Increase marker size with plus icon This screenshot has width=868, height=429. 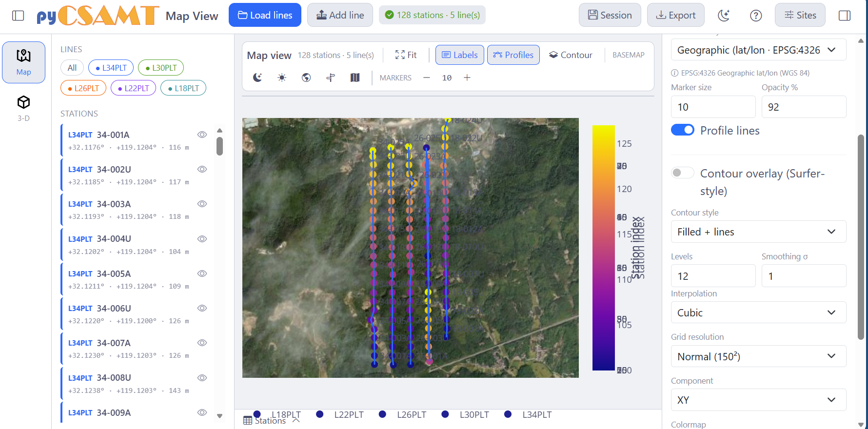467,78
